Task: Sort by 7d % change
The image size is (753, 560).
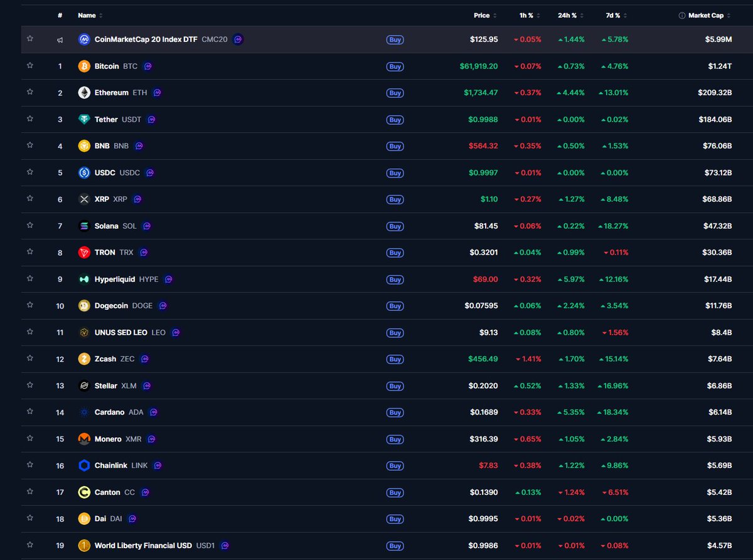Action: 616,15
